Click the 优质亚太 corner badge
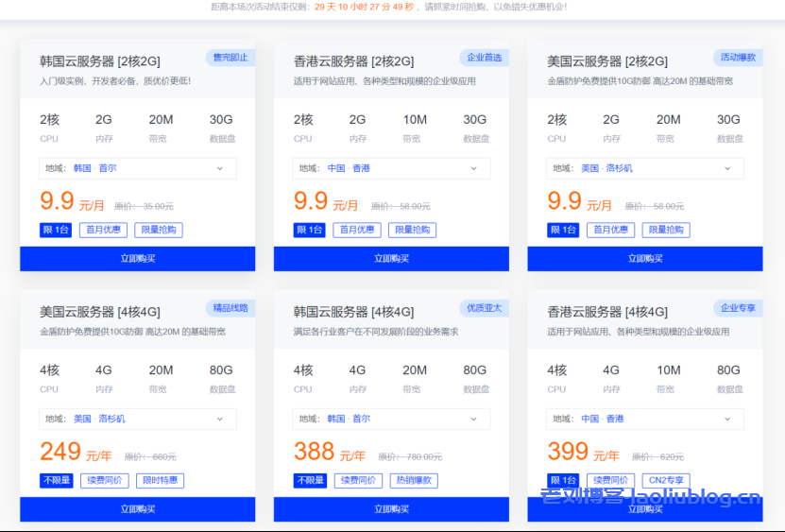Viewport: 785px width, 532px height. pyautogui.click(x=484, y=308)
